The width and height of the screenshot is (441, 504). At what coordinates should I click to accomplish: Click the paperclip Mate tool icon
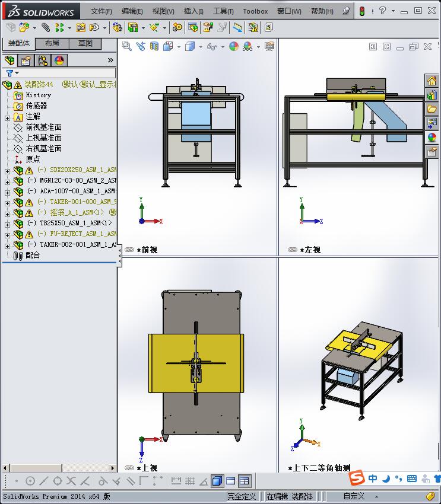[46, 28]
